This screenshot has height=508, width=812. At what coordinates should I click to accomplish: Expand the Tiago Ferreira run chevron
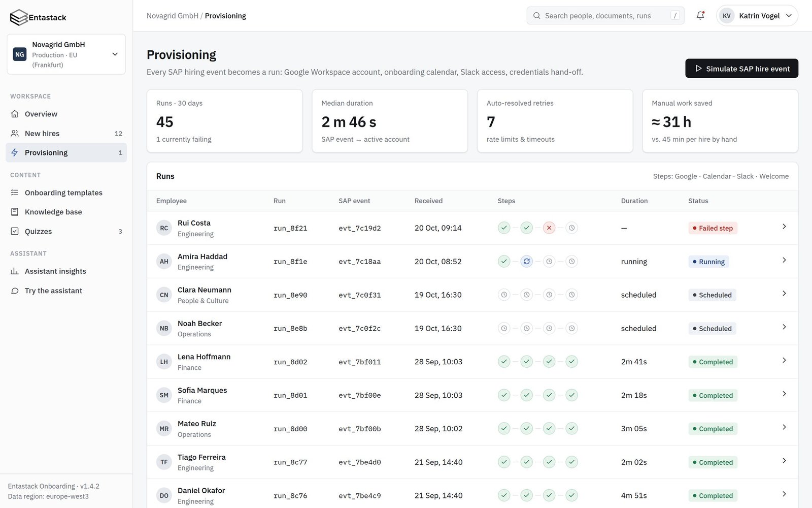point(784,461)
